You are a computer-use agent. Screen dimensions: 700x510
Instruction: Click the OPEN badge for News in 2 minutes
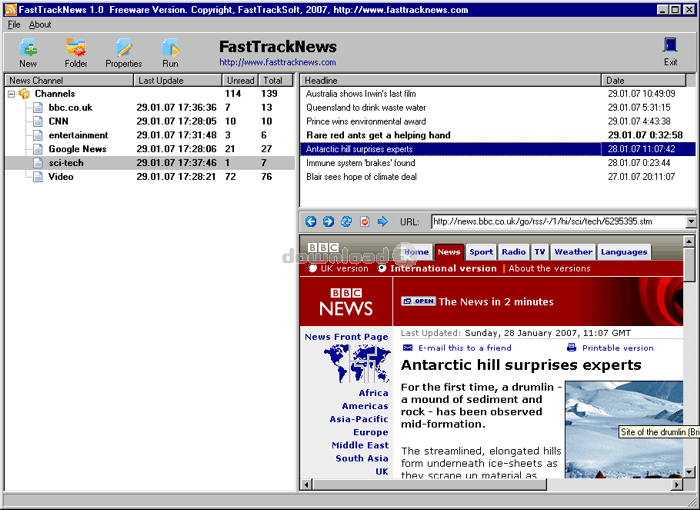[418, 301]
